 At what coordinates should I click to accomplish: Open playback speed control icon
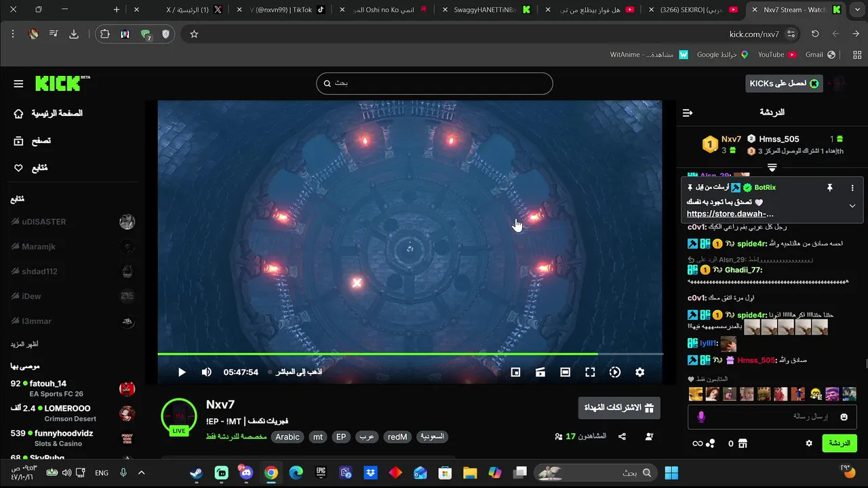pos(615,372)
